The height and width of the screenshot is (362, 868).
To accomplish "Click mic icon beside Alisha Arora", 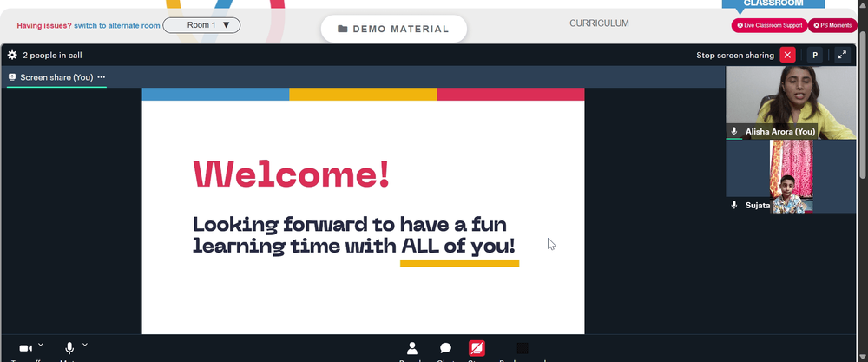I will click(x=734, y=132).
